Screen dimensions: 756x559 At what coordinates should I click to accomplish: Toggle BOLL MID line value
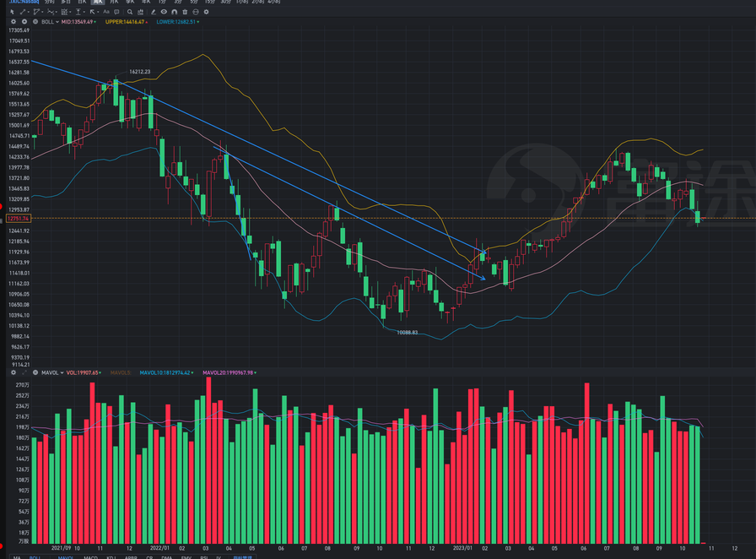78,22
